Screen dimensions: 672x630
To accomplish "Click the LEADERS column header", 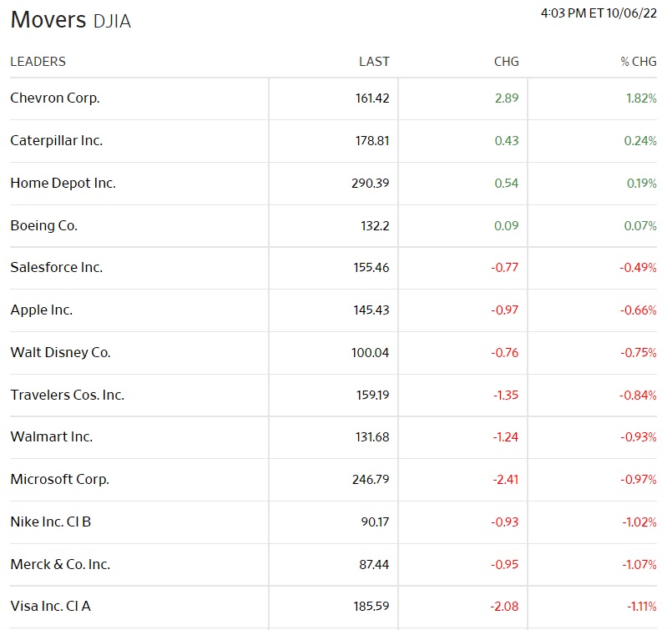I will tap(38, 62).
